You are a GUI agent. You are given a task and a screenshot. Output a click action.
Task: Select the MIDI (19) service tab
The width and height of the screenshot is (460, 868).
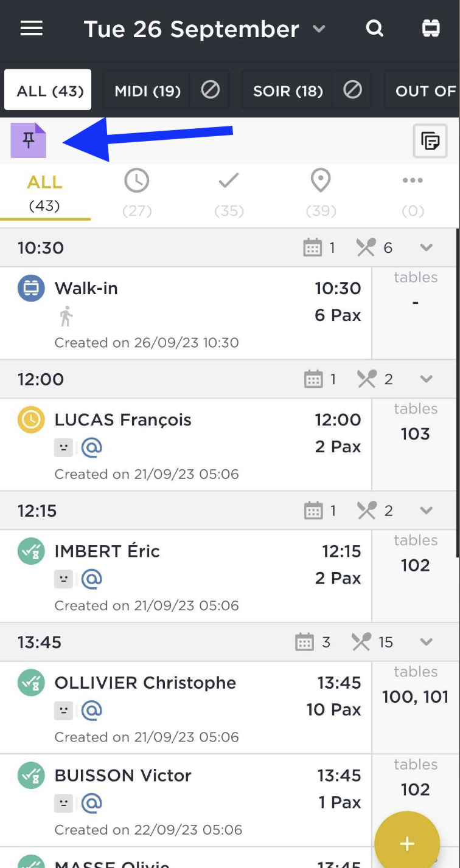tap(148, 91)
